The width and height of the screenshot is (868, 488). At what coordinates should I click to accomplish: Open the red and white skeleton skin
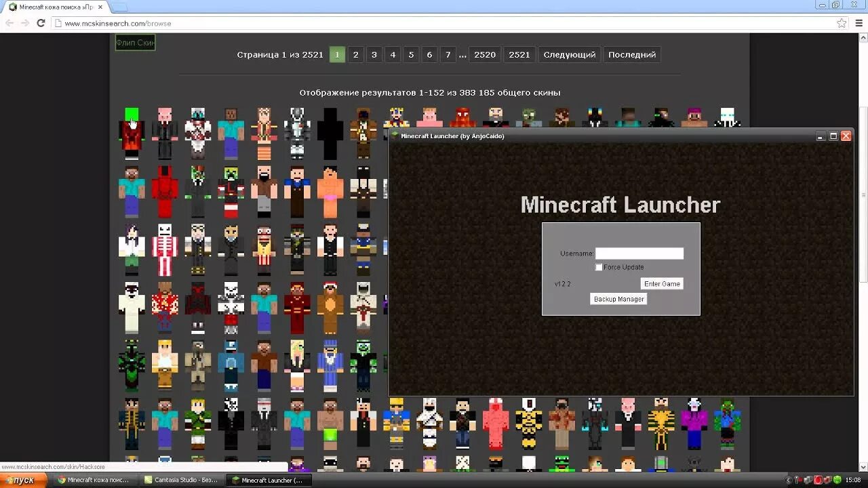point(165,250)
